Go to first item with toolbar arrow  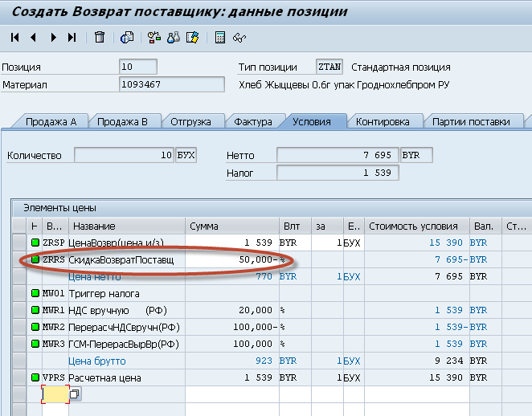[14, 37]
